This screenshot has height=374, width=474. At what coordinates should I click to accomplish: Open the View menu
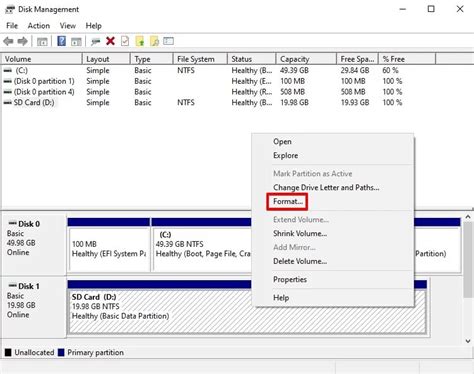point(68,26)
